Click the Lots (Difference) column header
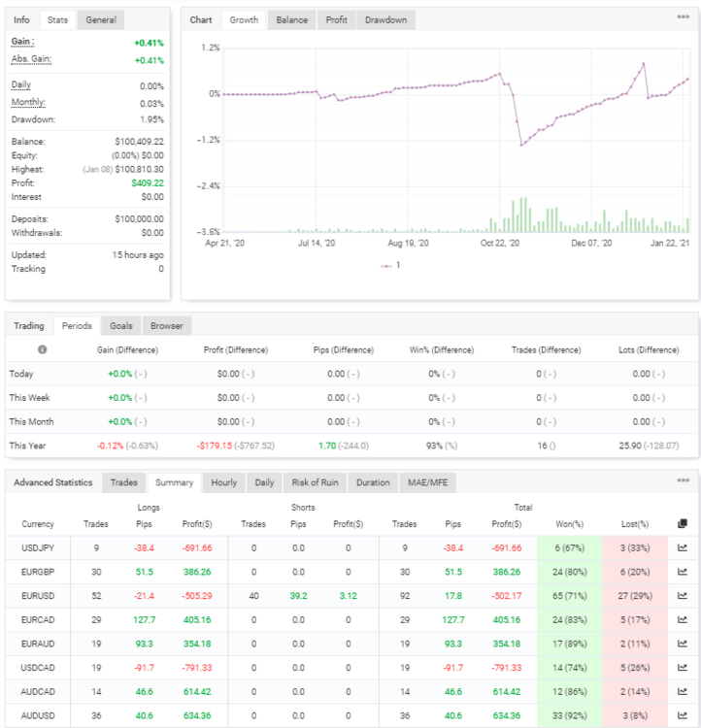 click(x=649, y=350)
